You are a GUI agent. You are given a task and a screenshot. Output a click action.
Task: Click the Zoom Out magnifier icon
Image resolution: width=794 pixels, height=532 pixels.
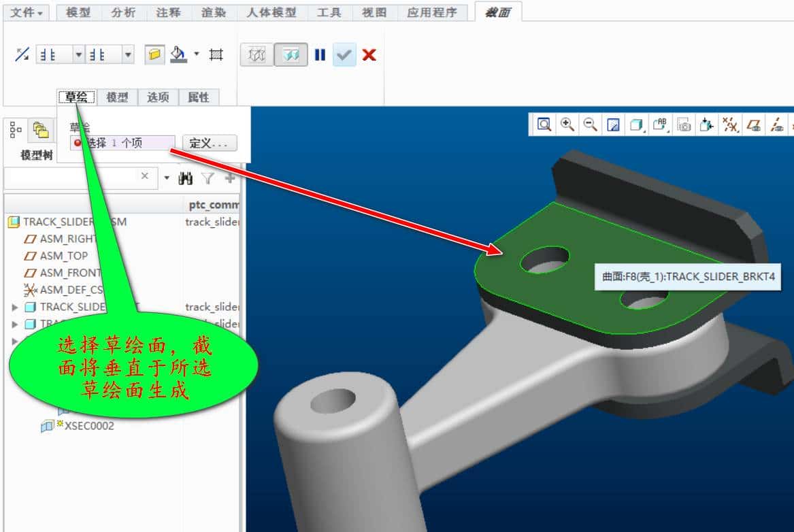pyautogui.click(x=590, y=124)
